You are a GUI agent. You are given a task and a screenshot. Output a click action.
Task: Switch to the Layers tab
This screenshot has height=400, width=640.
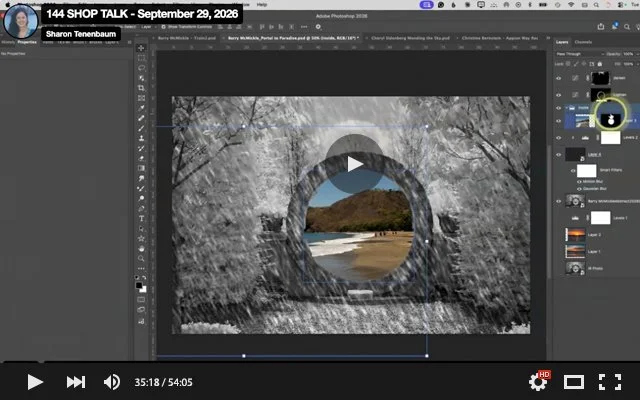(562, 42)
